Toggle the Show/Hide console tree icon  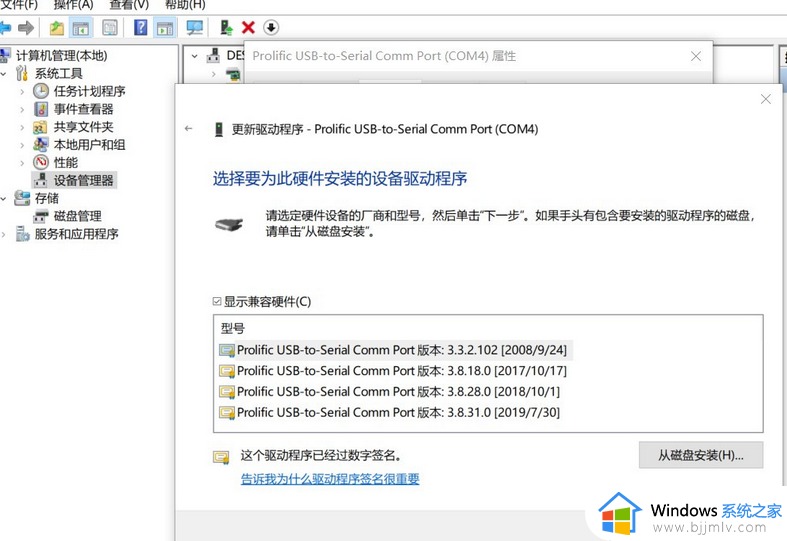point(81,28)
